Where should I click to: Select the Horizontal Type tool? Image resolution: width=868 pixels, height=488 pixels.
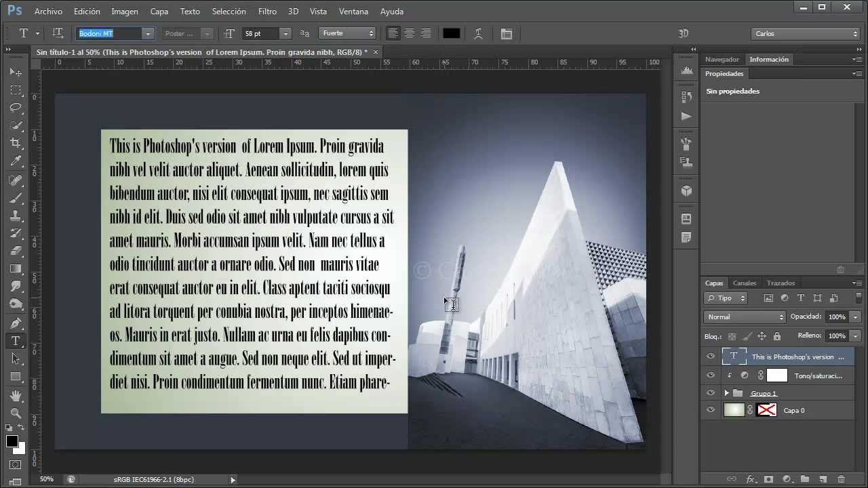pyautogui.click(x=16, y=341)
